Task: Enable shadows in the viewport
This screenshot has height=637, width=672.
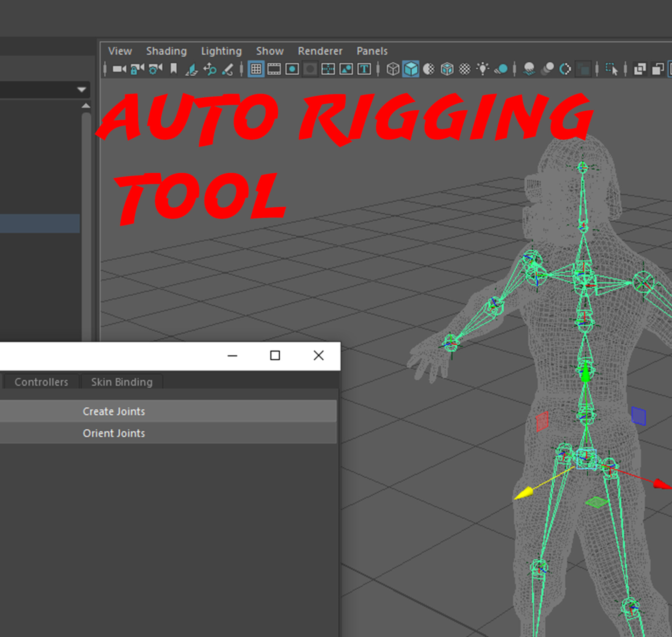Action: tap(529, 69)
